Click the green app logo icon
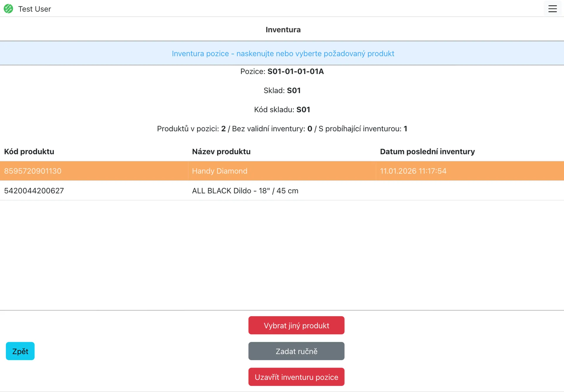The image size is (564, 392). (x=9, y=9)
